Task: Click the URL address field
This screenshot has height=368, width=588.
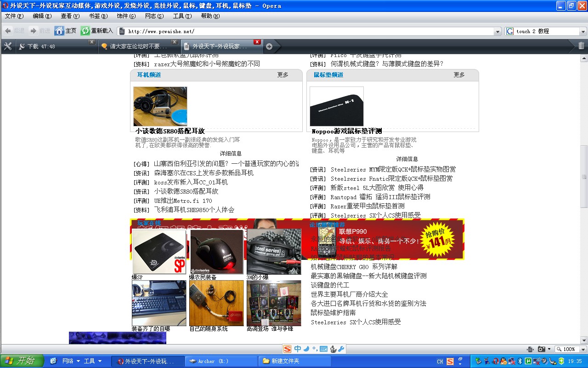Action: pos(310,31)
